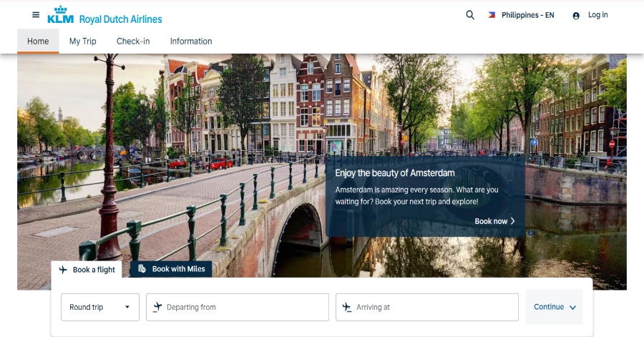Select the Book a flight tab
This screenshot has width=644, height=337.
coord(87,270)
